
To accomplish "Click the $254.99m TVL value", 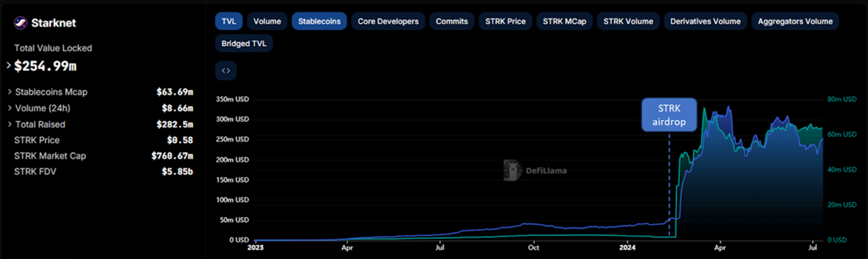I will point(45,66).
